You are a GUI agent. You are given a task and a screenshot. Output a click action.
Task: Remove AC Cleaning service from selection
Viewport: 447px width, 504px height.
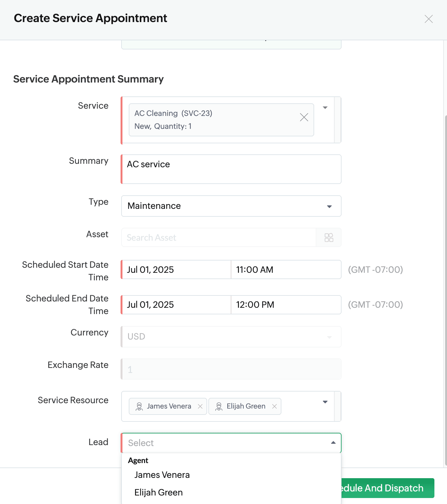304,117
